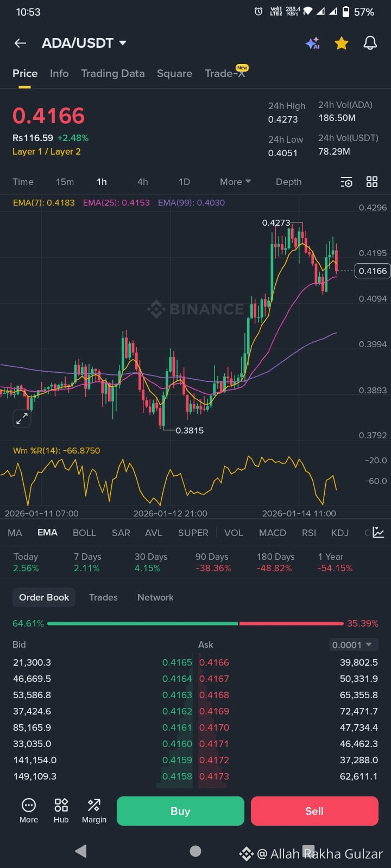Toggle the SAR indicator
This screenshot has height=868, width=391.
tap(121, 533)
